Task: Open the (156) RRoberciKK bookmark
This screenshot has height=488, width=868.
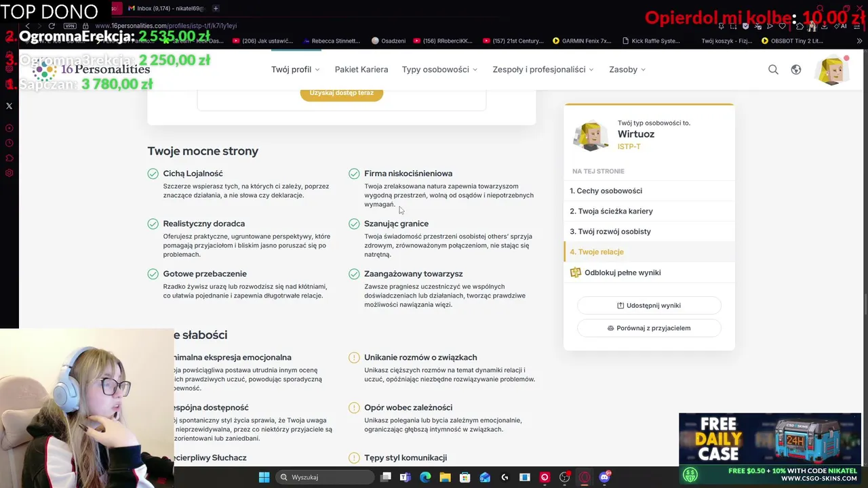Action: pos(443,41)
